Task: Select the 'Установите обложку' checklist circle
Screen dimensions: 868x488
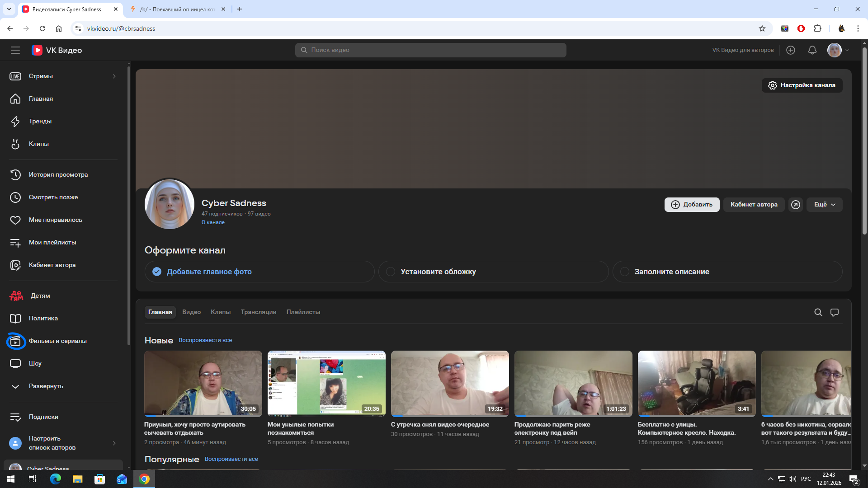Action: tap(391, 272)
